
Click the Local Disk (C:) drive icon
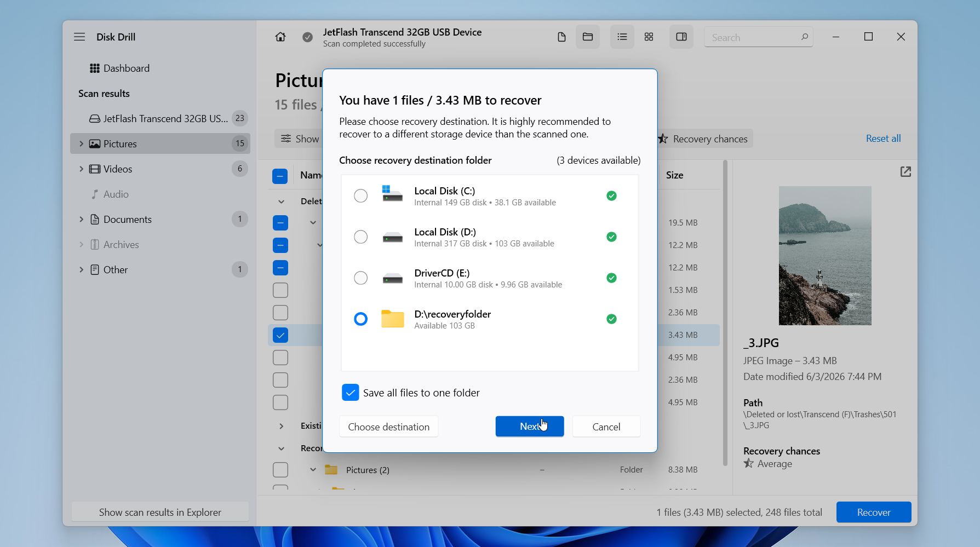point(392,193)
